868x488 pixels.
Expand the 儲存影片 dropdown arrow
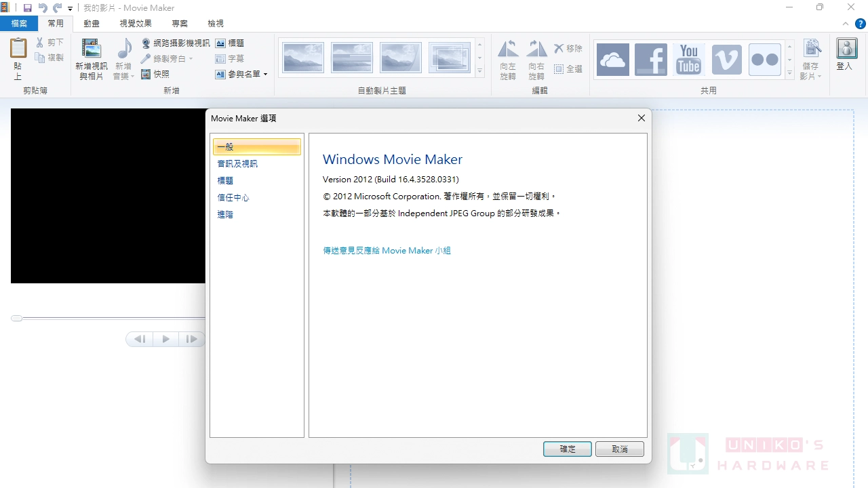click(x=820, y=77)
